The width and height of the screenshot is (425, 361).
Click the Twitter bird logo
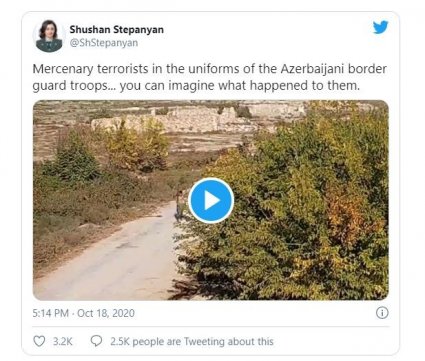pyautogui.click(x=381, y=27)
